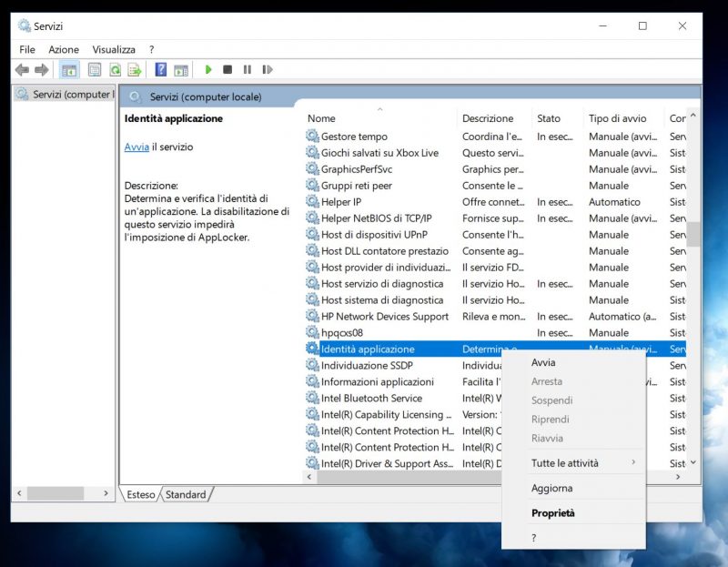Select Proprietà from the context menu
The image size is (728, 567).
[553, 513]
